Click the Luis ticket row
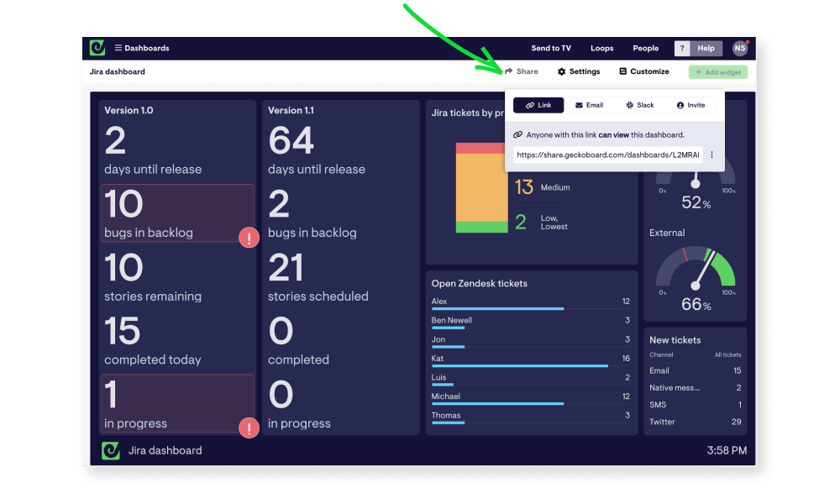 point(530,379)
